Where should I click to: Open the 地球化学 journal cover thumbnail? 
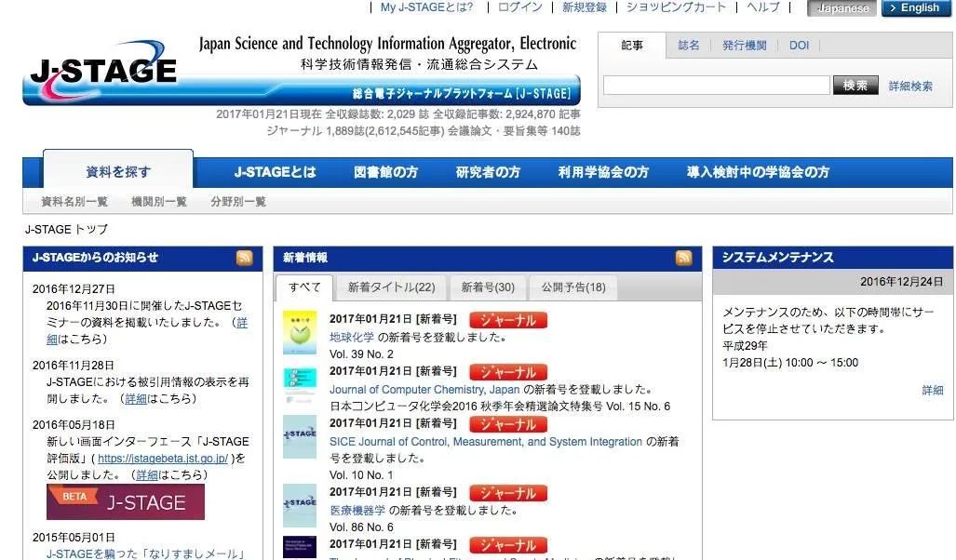[300, 333]
